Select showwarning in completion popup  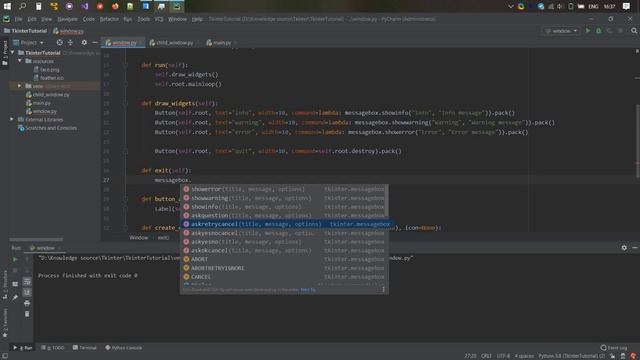(x=284, y=198)
